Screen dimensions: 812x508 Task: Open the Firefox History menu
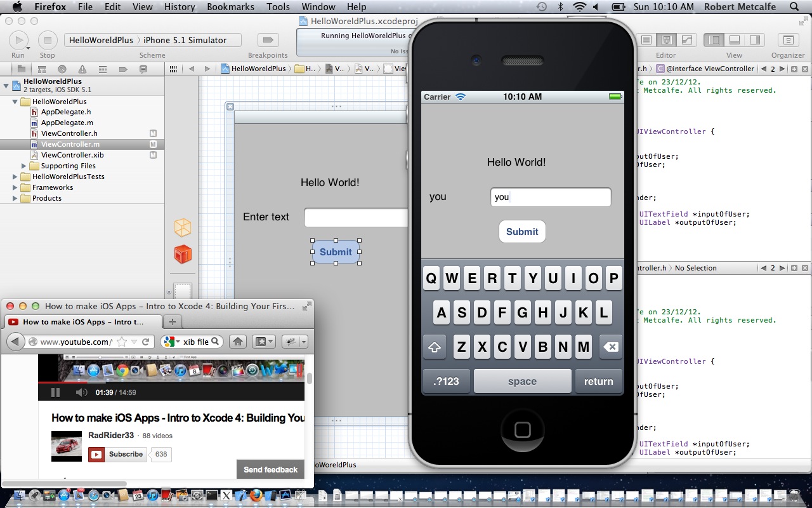click(x=180, y=7)
